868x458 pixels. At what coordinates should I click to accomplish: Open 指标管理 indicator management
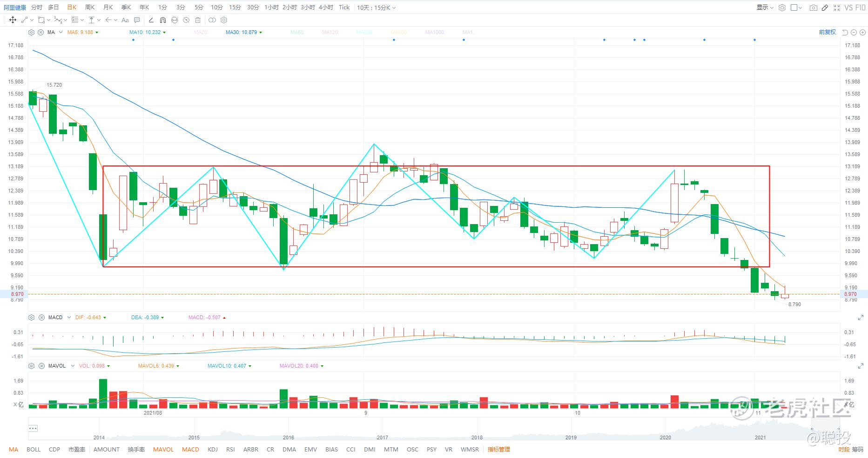click(x=499, y=450)
